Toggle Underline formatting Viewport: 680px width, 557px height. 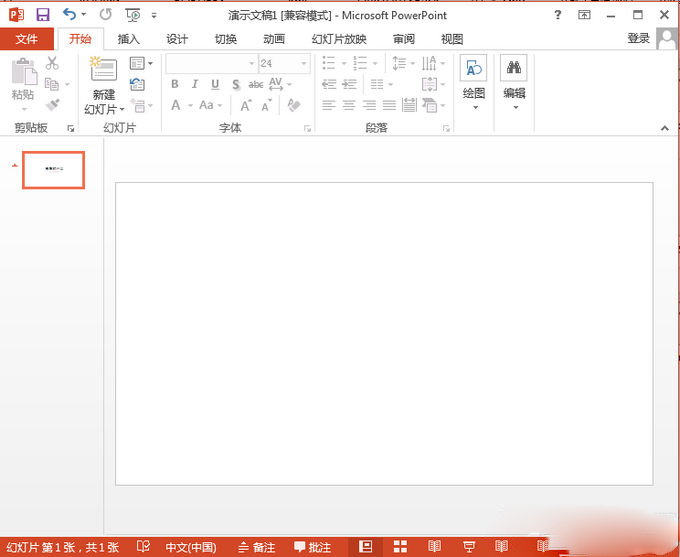click(x=215, y=84)
